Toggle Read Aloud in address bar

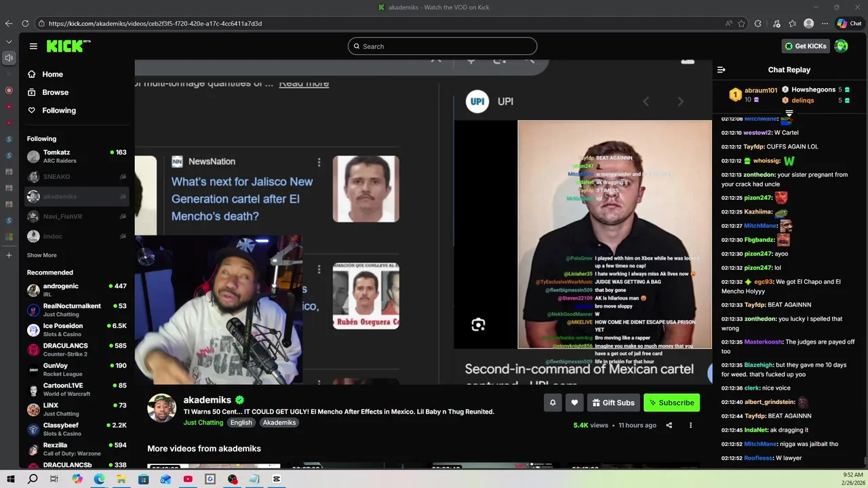tap(729, 23)
